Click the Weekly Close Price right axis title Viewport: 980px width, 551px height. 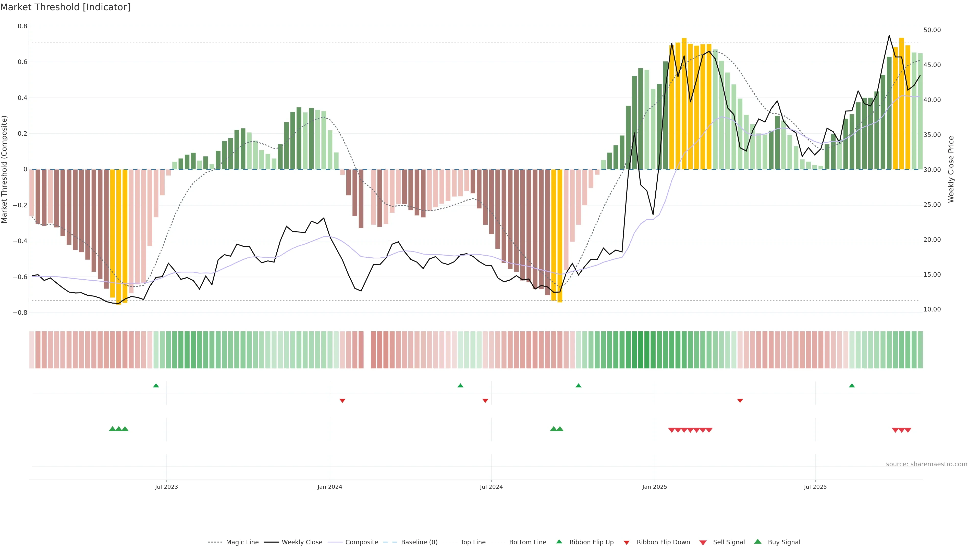[x=951, y=169]
